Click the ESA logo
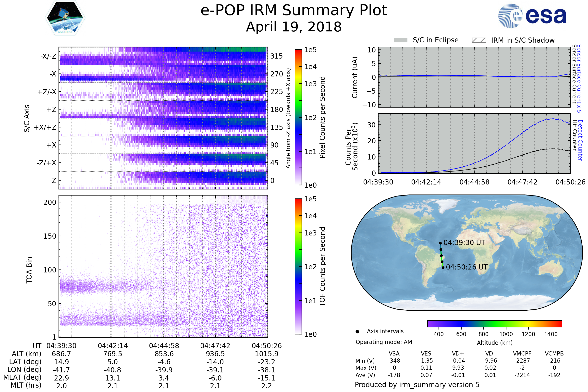 click(x=532, y=15)
